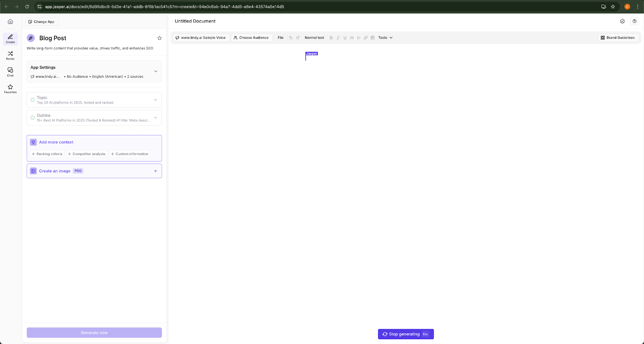Click the Create an image icon

click(x=33, y=171)
